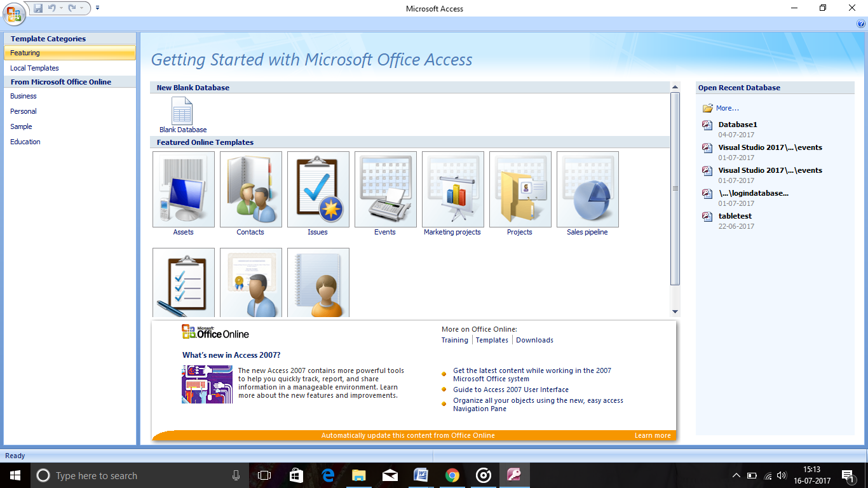The height and width of the screenshot is (488, 868).
Task: Select the Marketing projects template thumbnail
Action: pos(453,189)
